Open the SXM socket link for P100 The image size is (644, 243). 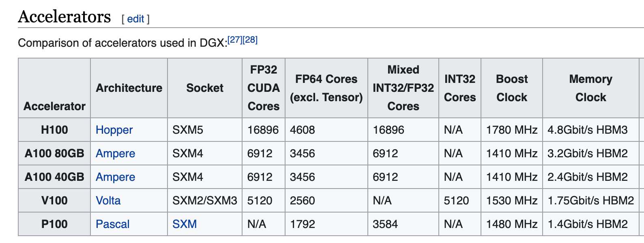tap(185, 224)
